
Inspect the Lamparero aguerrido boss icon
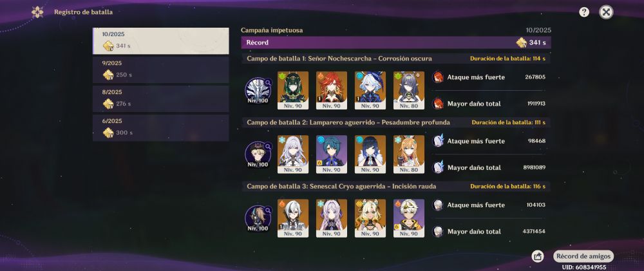point(258,154)
